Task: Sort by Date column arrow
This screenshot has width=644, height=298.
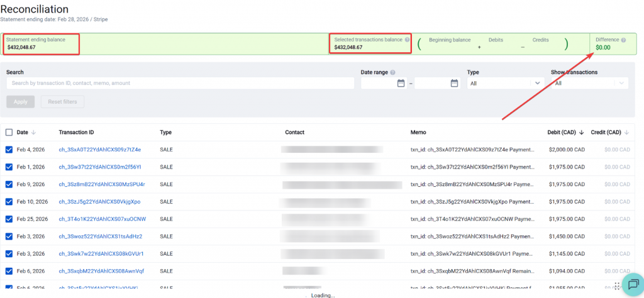Action: pyautogui.click(x=34, y=132)
